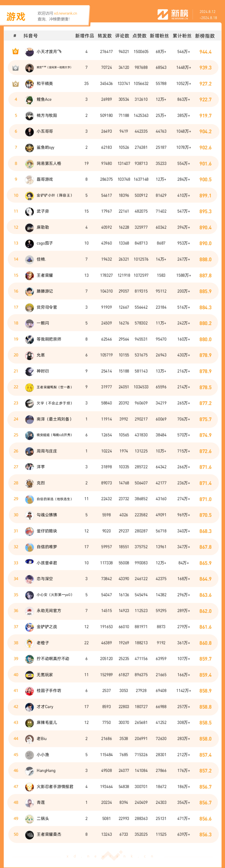Open the xd.newrank.cn link

pyautogui.click(x=65, y=14)
